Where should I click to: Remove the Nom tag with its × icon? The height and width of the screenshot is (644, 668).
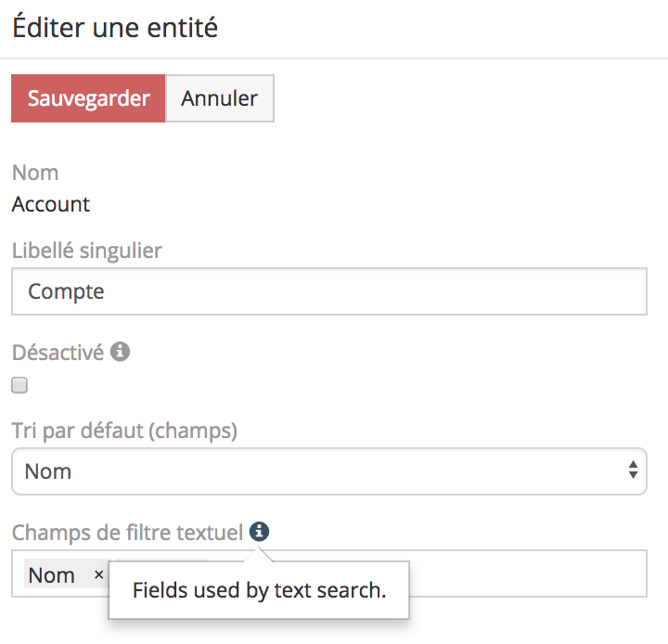point(98,575)
